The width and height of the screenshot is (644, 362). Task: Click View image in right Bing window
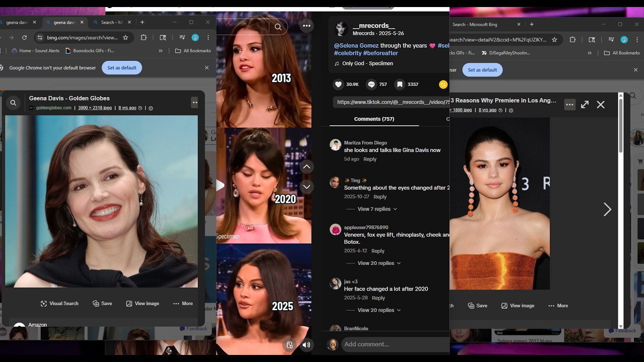click(518, 306)
